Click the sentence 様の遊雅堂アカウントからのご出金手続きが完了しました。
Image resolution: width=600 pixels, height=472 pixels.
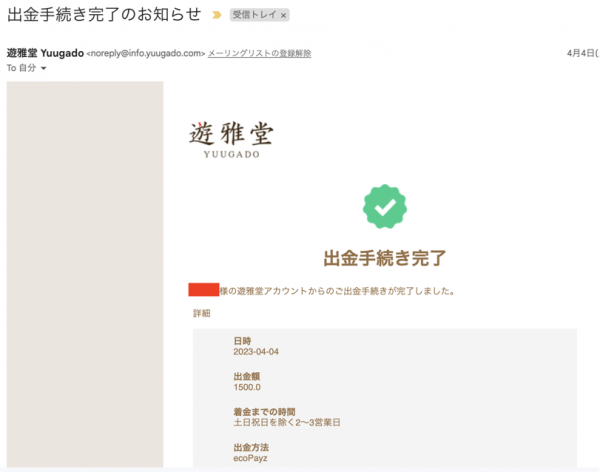pos(337,291)
